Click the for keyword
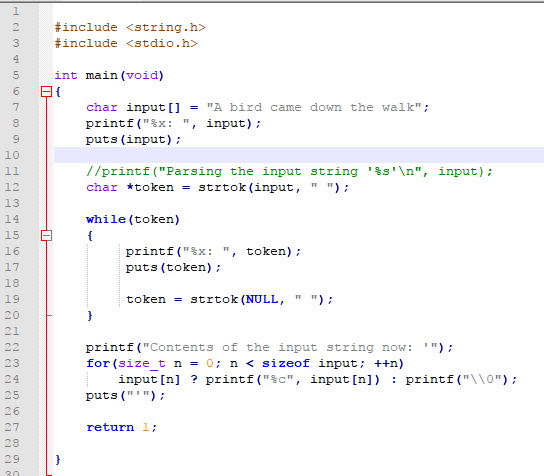The image size is (544, 476). (x=98, y=363)
